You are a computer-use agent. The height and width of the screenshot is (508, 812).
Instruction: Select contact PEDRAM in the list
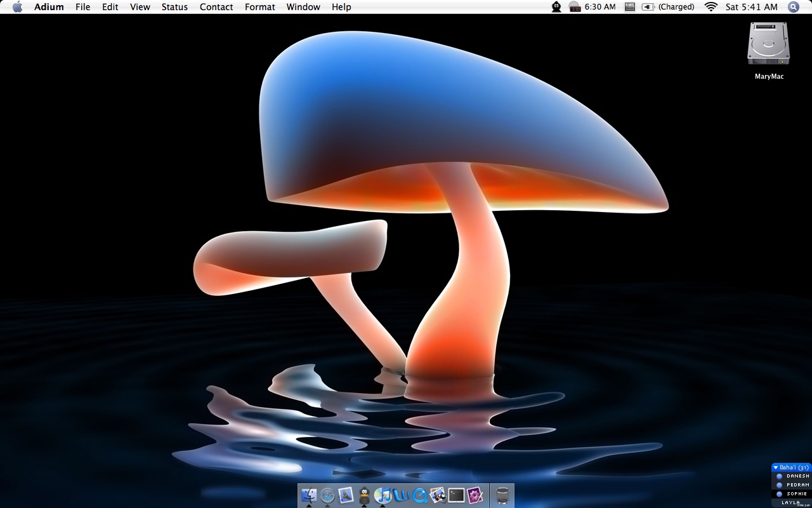tap(791, 485)
